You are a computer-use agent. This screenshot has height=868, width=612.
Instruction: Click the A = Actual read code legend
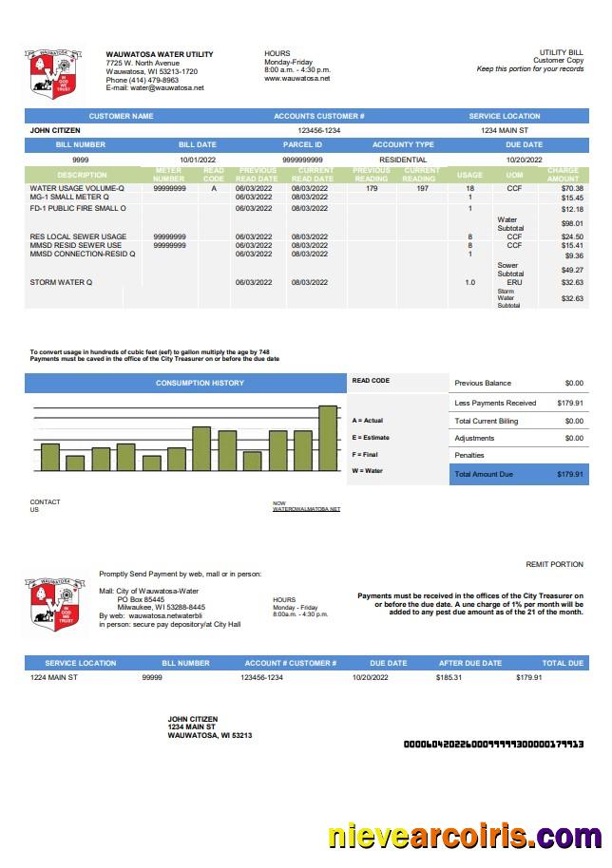[368, 421]
